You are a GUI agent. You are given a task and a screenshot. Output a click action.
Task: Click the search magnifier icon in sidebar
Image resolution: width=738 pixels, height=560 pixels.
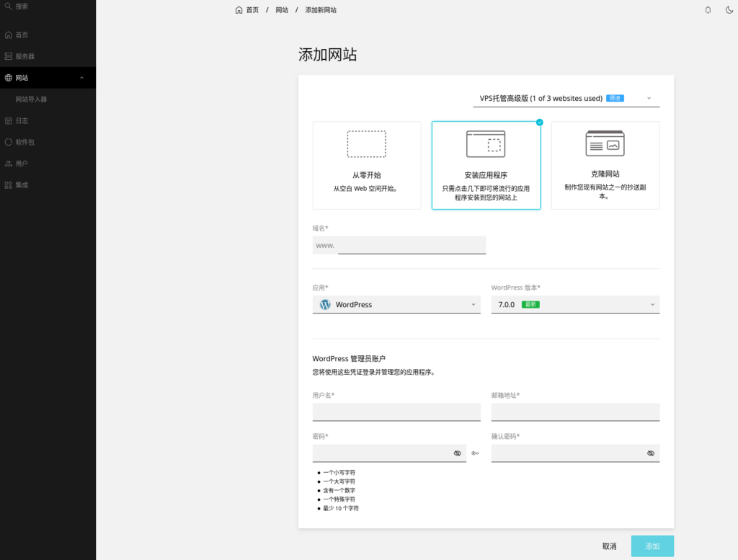pos(8,6)
